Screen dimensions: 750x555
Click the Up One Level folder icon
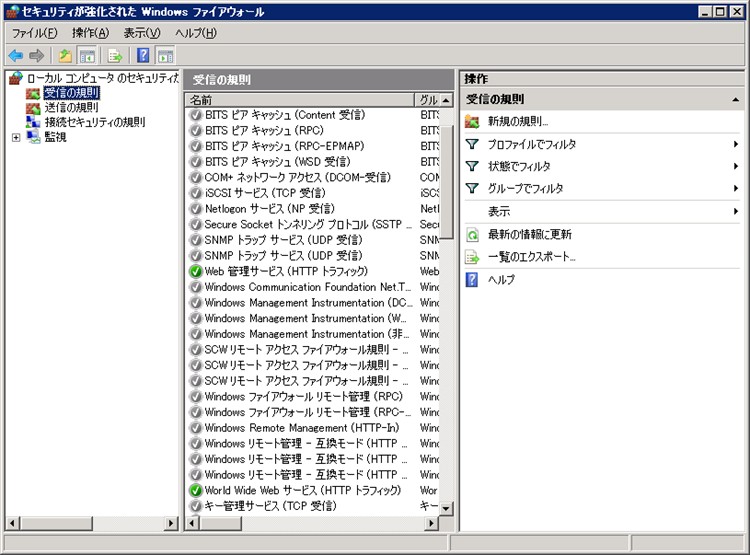[x=65, y=56]
